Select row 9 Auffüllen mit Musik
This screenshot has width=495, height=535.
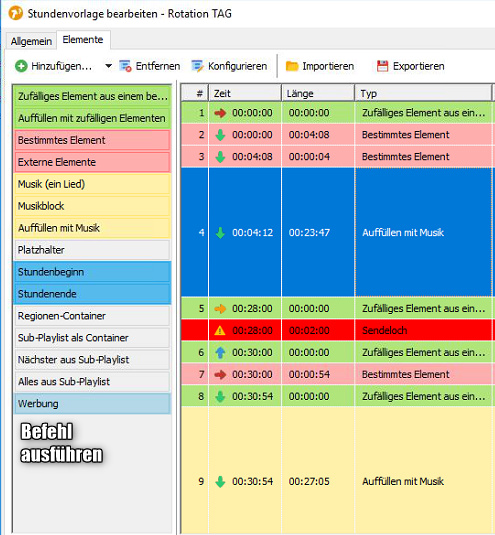click(338, 481)
